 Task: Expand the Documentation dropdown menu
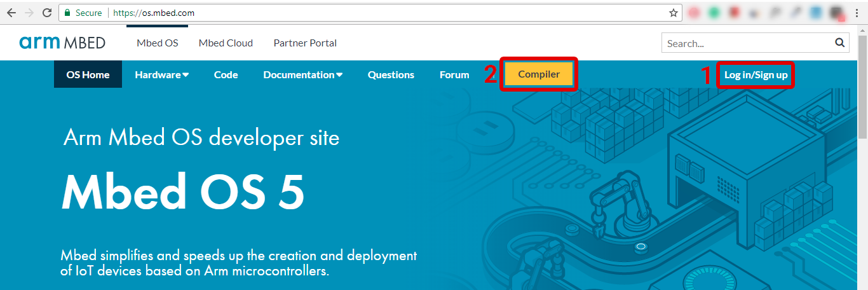303,75
